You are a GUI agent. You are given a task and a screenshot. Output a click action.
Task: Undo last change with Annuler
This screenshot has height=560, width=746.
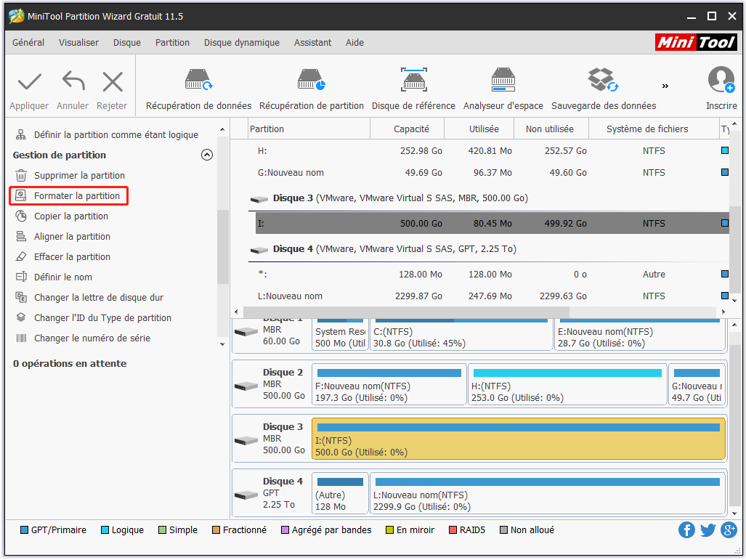(x=73, y=91)
